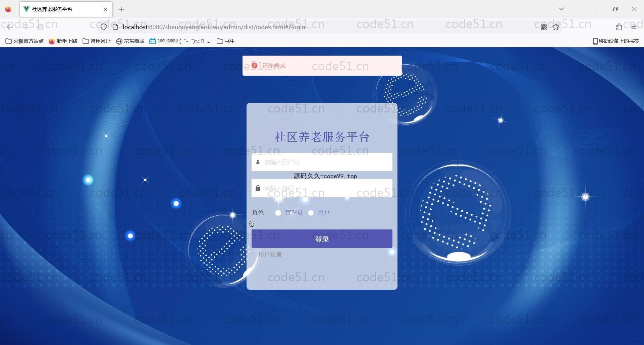
Task: Open the 用户注册 registration link
Action: coord(270,255)
